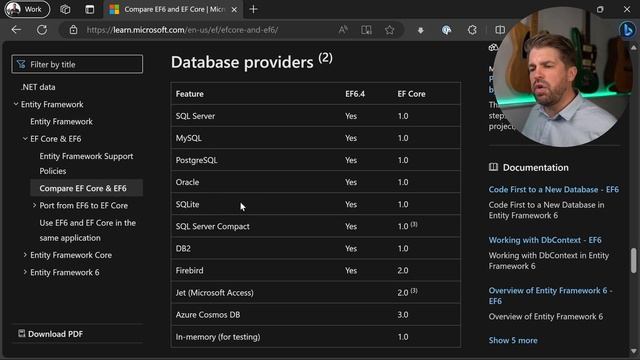The image size is (640, 360).
Task: Click the EF6.4 column header
Action: coord(355,94)
